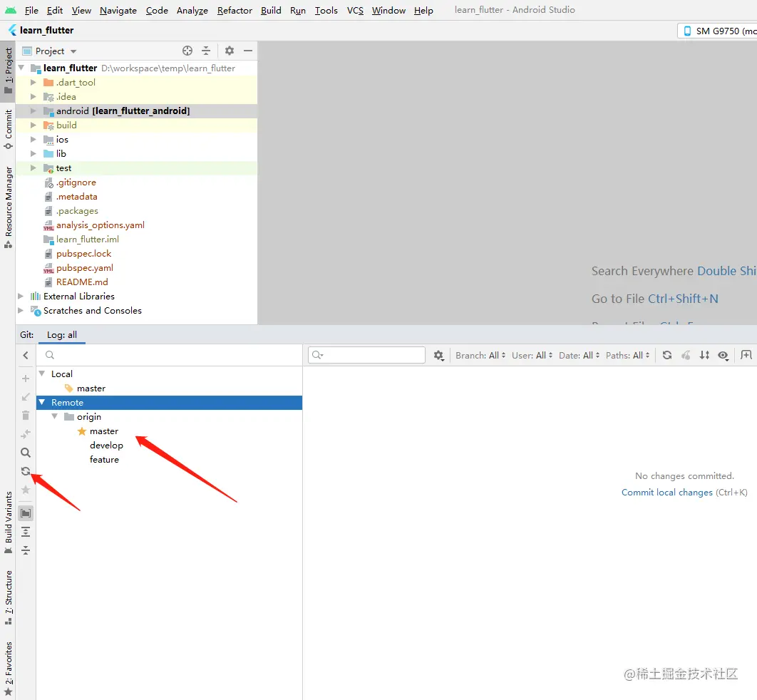Open the Navigate menu
757x700 pixels.
pos(118,10)
